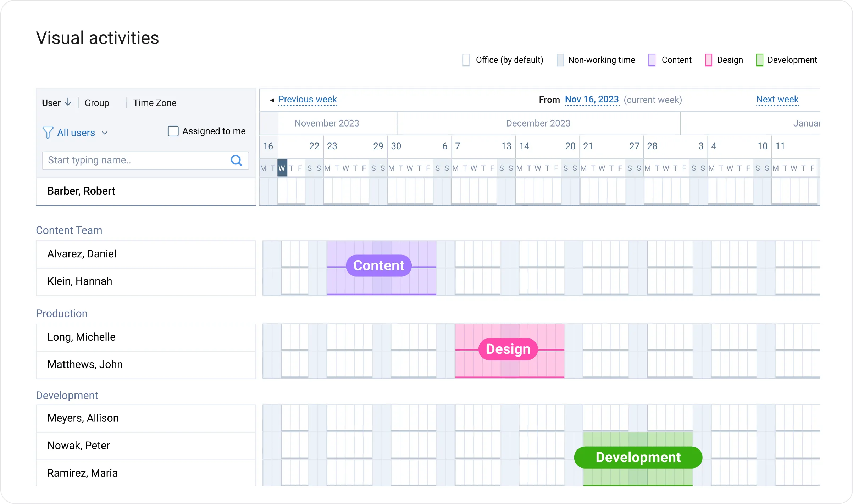Click the Development activity block on calendar
Screen dimensions: 853x504
(637, 457)
